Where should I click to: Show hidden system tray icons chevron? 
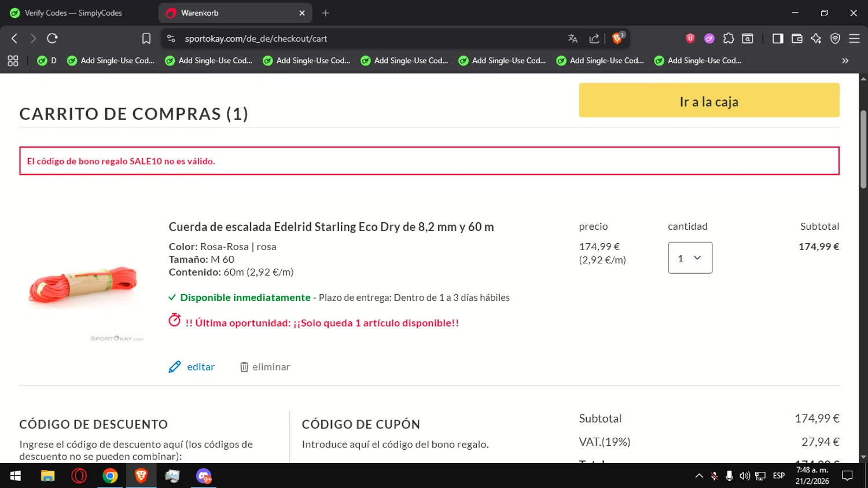pyautogui.click(x=699, y=476)
